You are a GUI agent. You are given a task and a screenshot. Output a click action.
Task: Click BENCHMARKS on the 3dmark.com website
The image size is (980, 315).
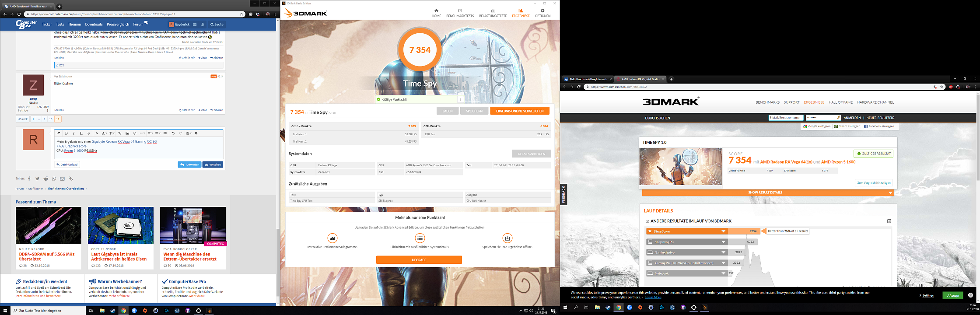pos(767,102)
